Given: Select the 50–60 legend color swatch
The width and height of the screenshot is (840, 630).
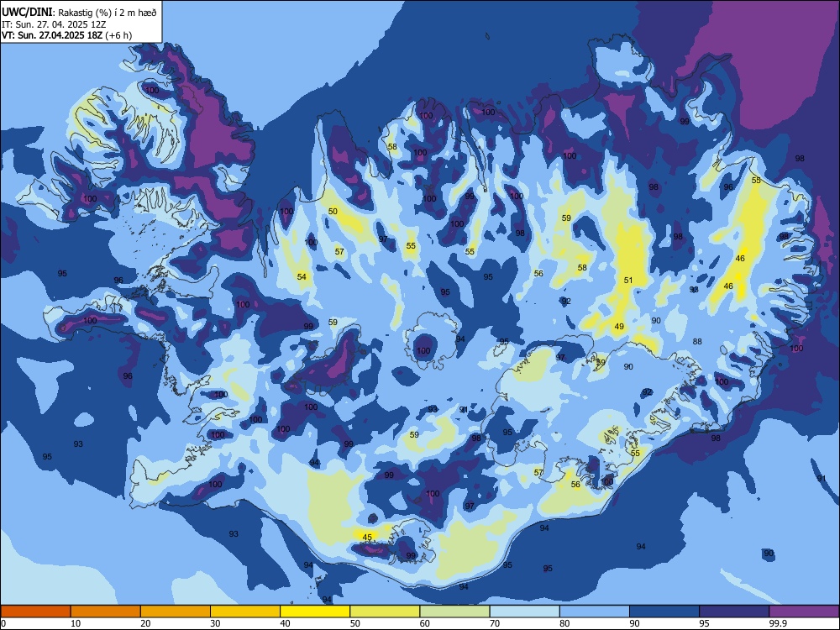Looking at the screenshot, I should pyautogui.click(x=386, y=612).
